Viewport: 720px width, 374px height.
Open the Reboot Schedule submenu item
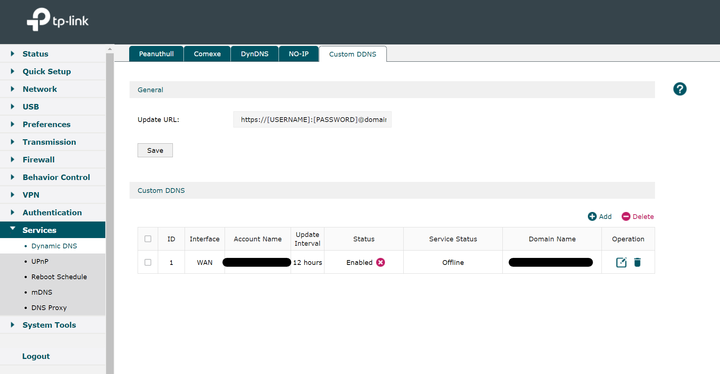point(52,277)
